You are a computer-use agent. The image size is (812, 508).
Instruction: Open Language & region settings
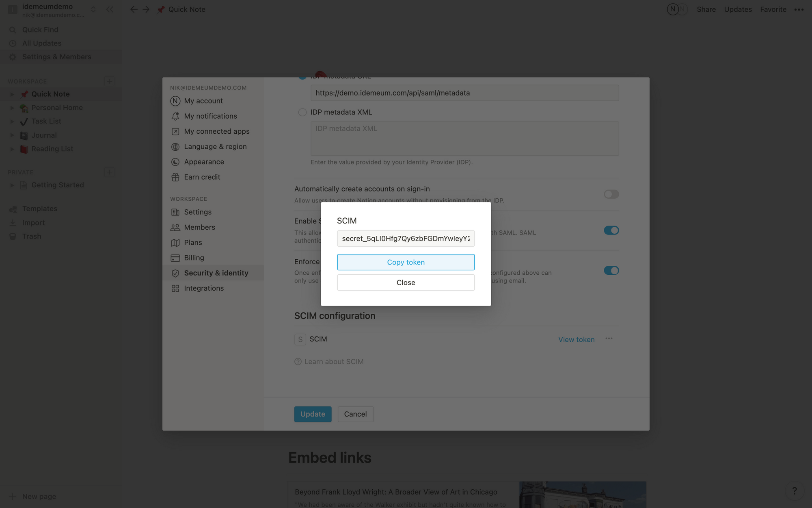(x=213, y=147)
